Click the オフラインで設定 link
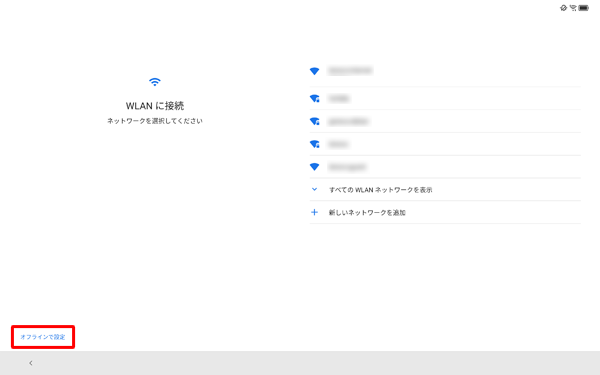Screen dimensions: 600x375 coord(43,337)
